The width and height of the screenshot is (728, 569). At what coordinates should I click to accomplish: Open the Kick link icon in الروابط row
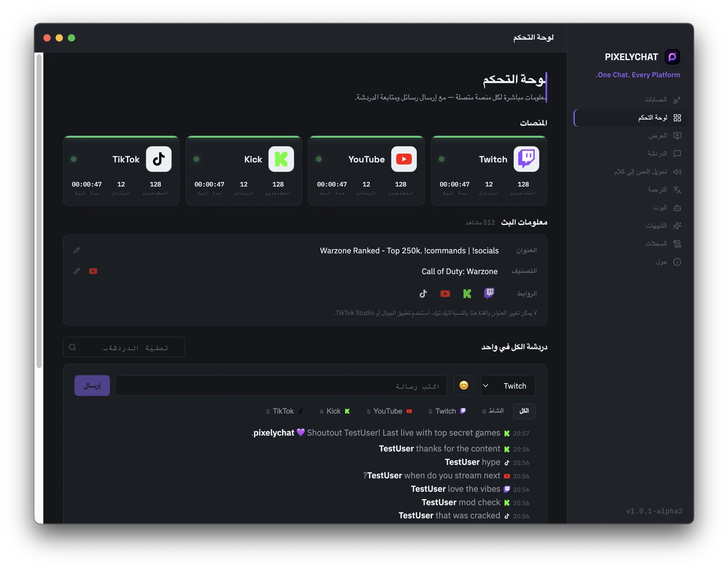(467, 294)
